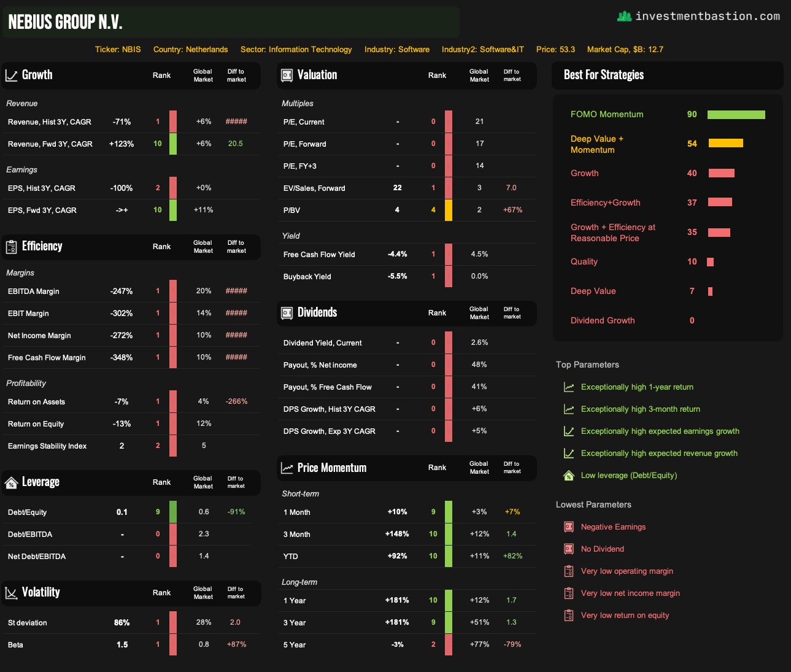Click the Leverage section house icon
The height and width of the screenshot is (672, 791).
pyautogui.click(x=11, y=482)
